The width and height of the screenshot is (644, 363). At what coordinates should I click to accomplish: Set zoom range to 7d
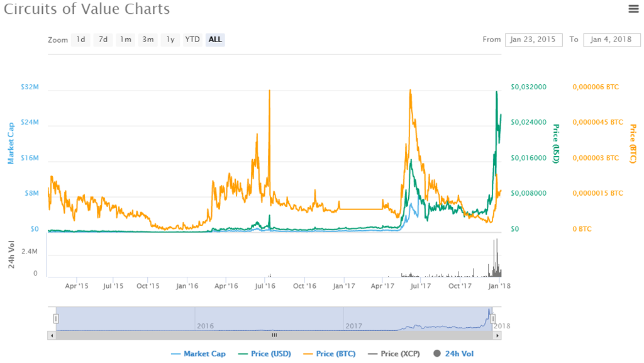[x=103, y=40]
